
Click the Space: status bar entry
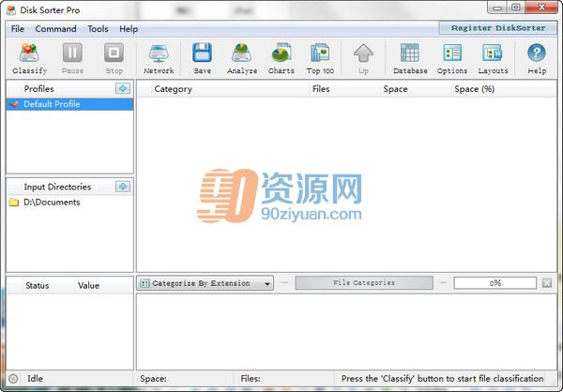click(153, 379)
